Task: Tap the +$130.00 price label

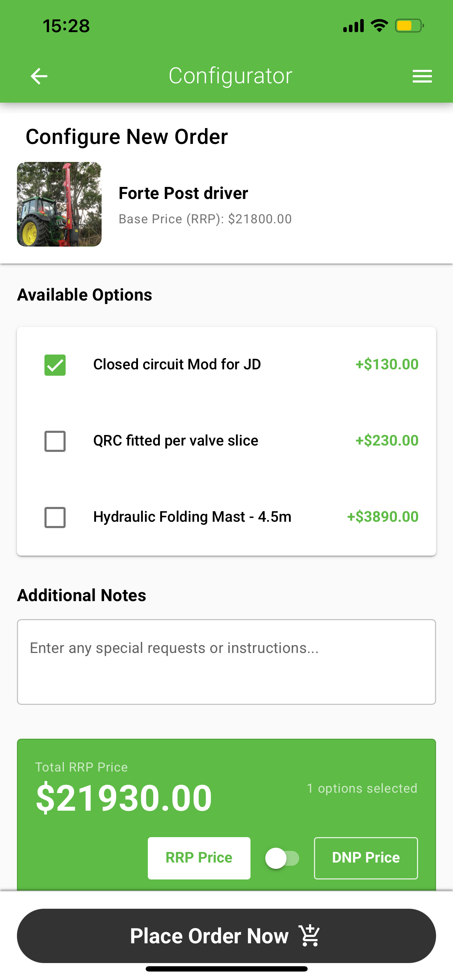Action: pos(387,364)
